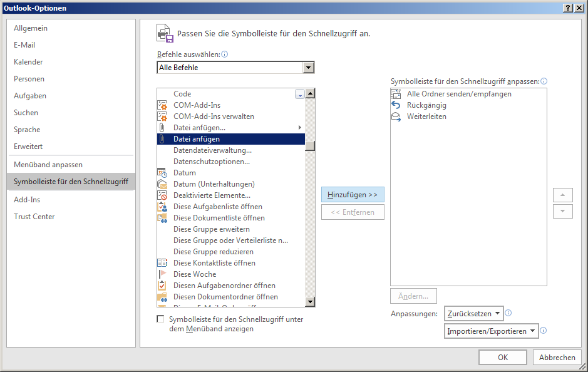Select Code entry in command list
Image resolution: width=588 pixels, height=372 pixels.
point(231,94)
